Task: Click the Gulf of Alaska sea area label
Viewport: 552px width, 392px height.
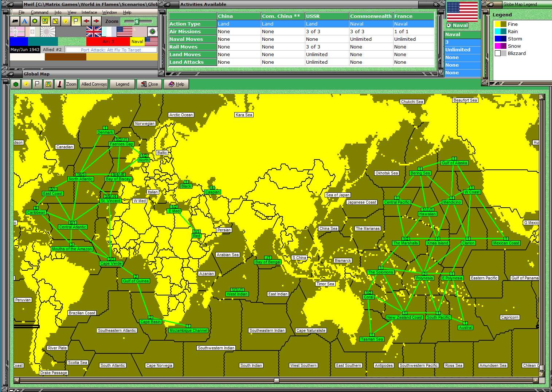Action: tap(454, 163)
